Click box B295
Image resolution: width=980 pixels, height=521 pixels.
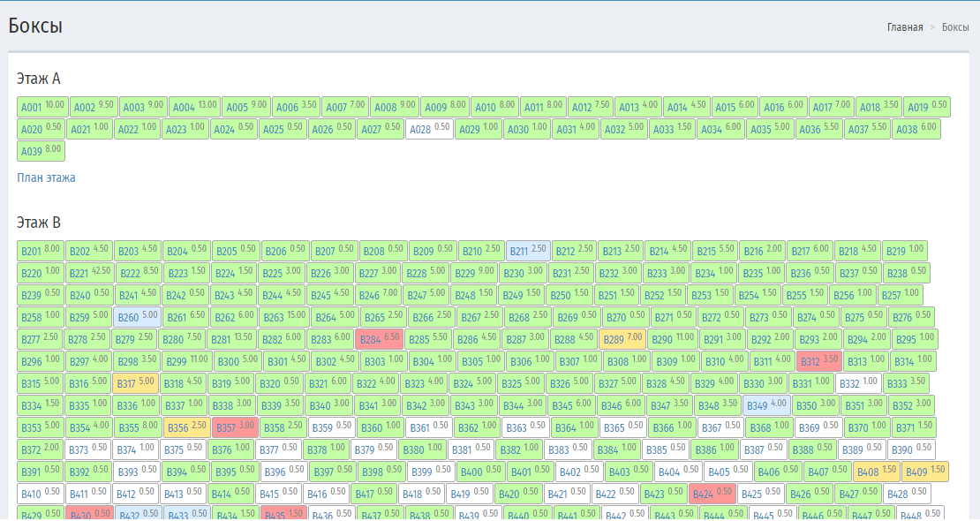click(x=915, y=339)
